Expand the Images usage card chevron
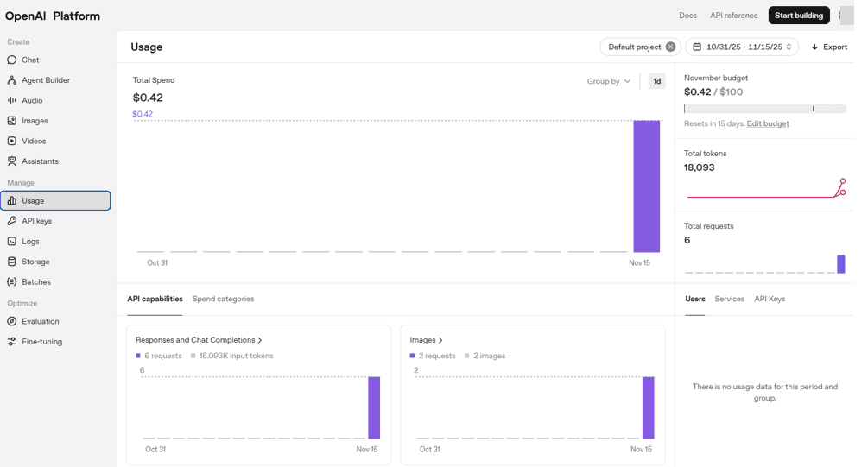The image size is (868, 467). (440, 340)
